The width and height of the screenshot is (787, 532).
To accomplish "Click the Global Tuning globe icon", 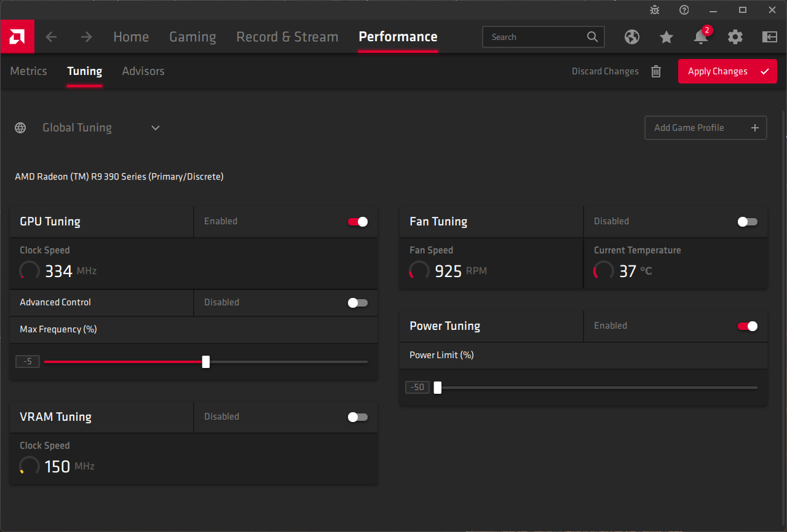I will point(20,128).
